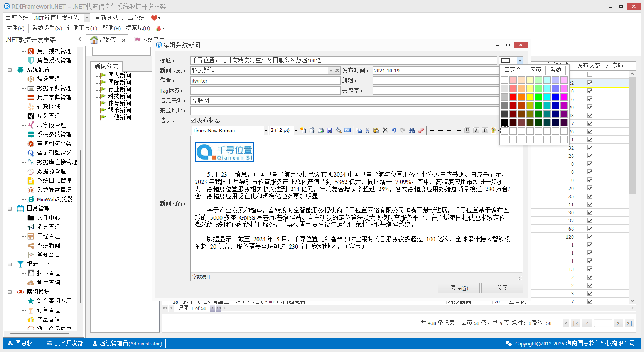Click the Cut scissors icon
Image resolution: width=644 pixels, height=352 pixels.
(367, 131)
